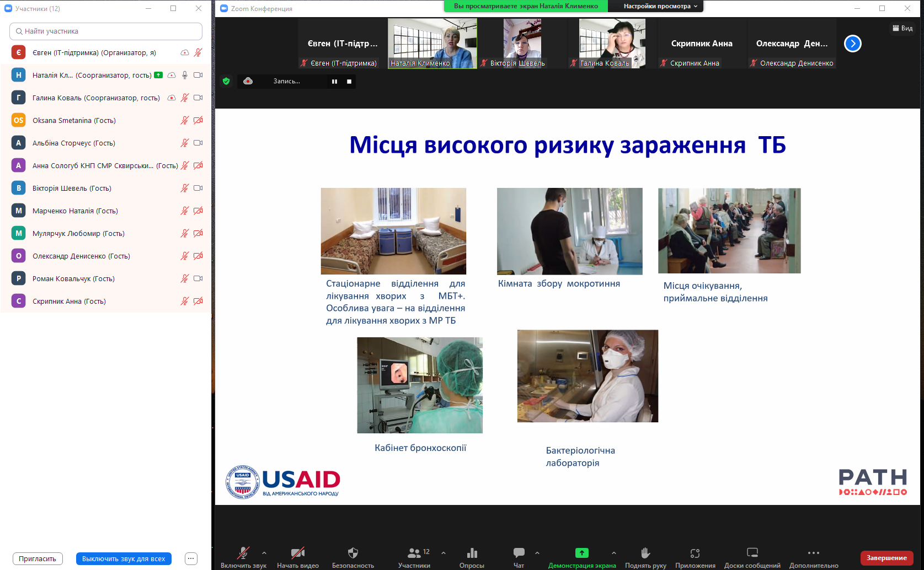Open the Опросы polls icon
Viewport: 924px width, 570px height.
point(472,553)
